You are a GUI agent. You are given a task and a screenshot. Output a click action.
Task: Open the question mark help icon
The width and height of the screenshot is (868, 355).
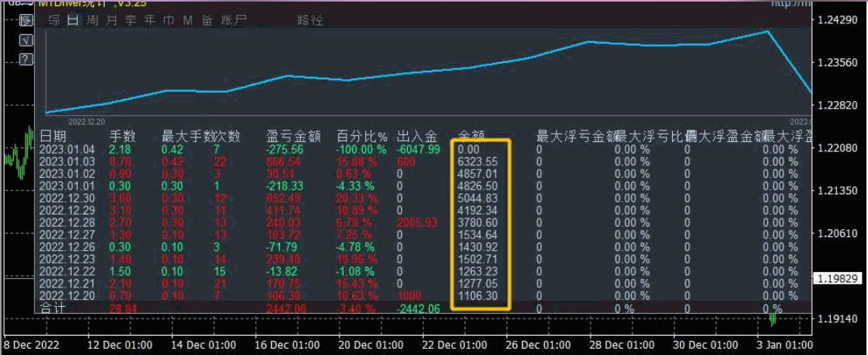pos(26,59)
